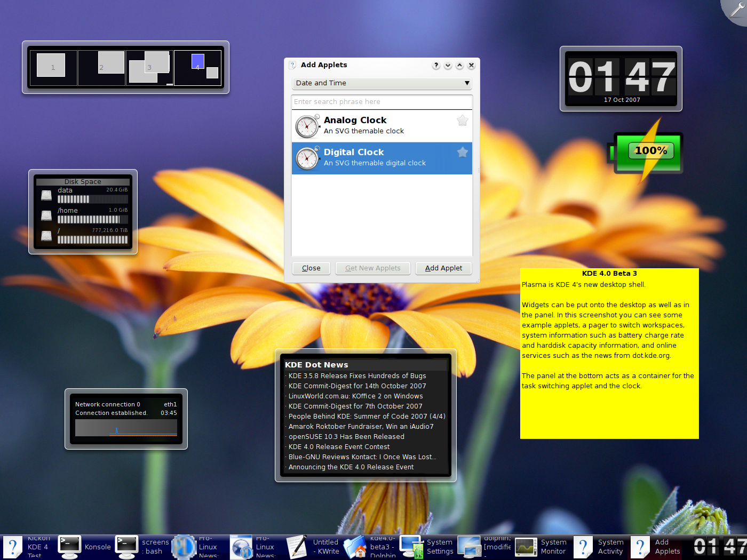Screen dimensions: 747x560
Task: Switch to Konsole task in the panel
Action: click(x=84, y=547)
